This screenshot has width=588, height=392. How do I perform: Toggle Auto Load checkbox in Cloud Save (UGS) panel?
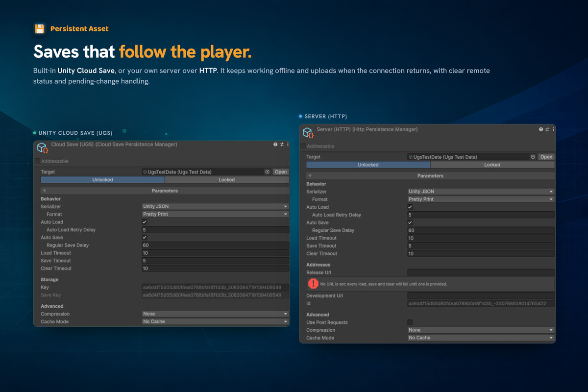pyautogui.click(x=145, y=222)
